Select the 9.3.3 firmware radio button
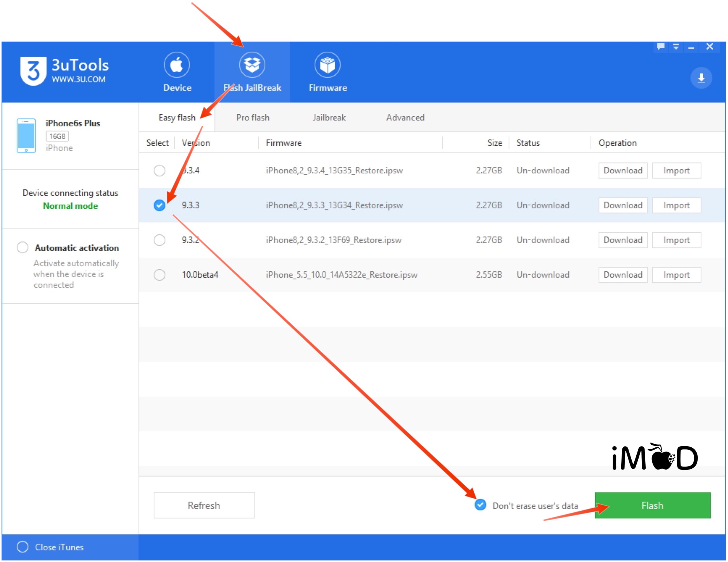The height and width of the screenshot is (562, 728). pyautogui.click(x=159, y=205)
